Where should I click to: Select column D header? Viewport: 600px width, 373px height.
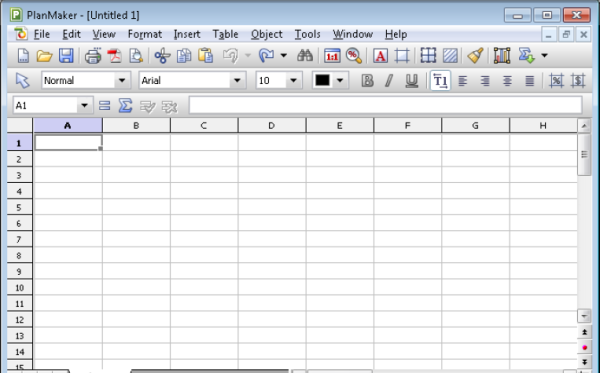click(272, 125)
